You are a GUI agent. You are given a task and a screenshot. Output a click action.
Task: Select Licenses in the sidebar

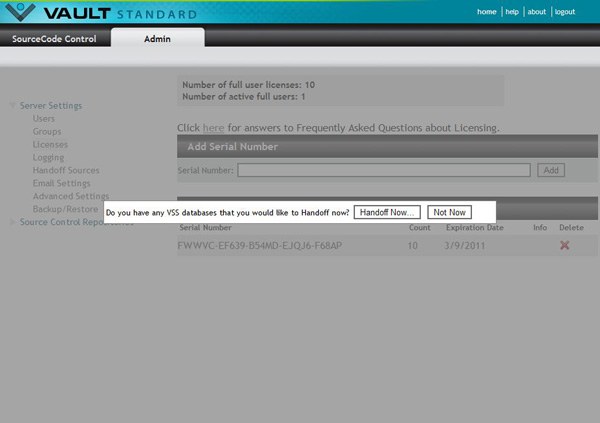pos(50,145)
